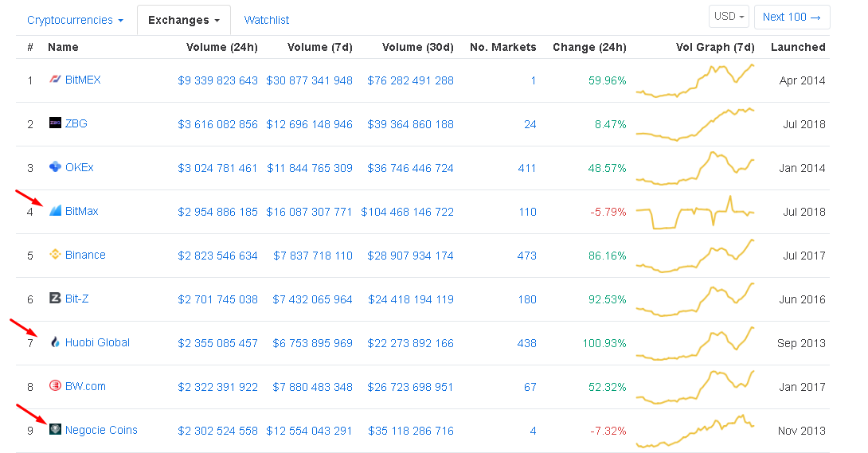The image size is (868, 453).
Task: Click the Huobi Global flame logo icon
Action: [x=55, y=342]
